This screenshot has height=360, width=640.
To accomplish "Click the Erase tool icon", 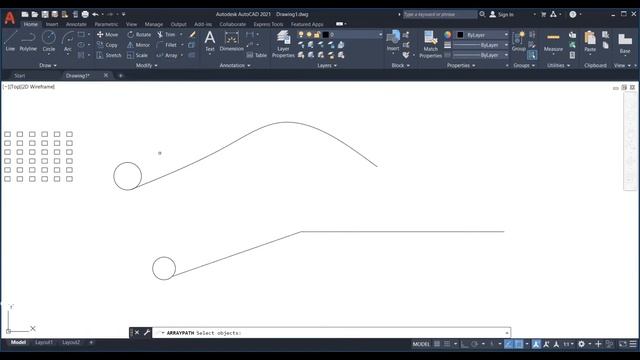I will (192, 35).
